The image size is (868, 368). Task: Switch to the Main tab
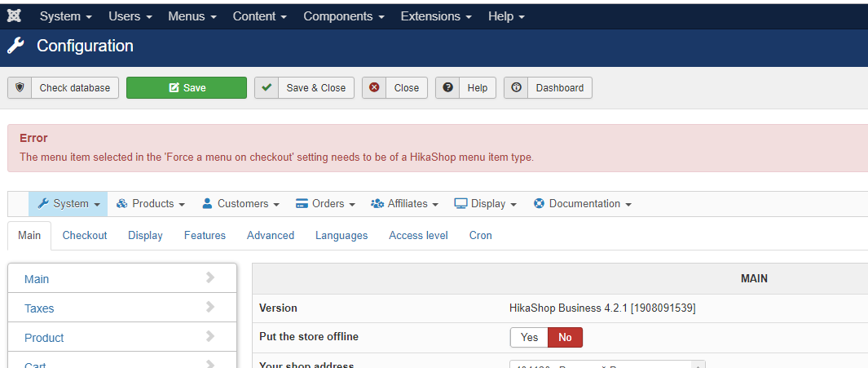29,236
